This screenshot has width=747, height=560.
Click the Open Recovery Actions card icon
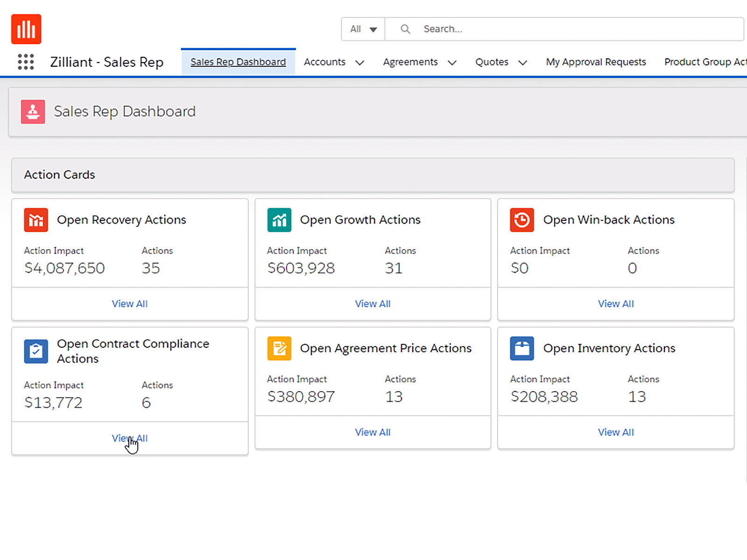pos(36,220)
